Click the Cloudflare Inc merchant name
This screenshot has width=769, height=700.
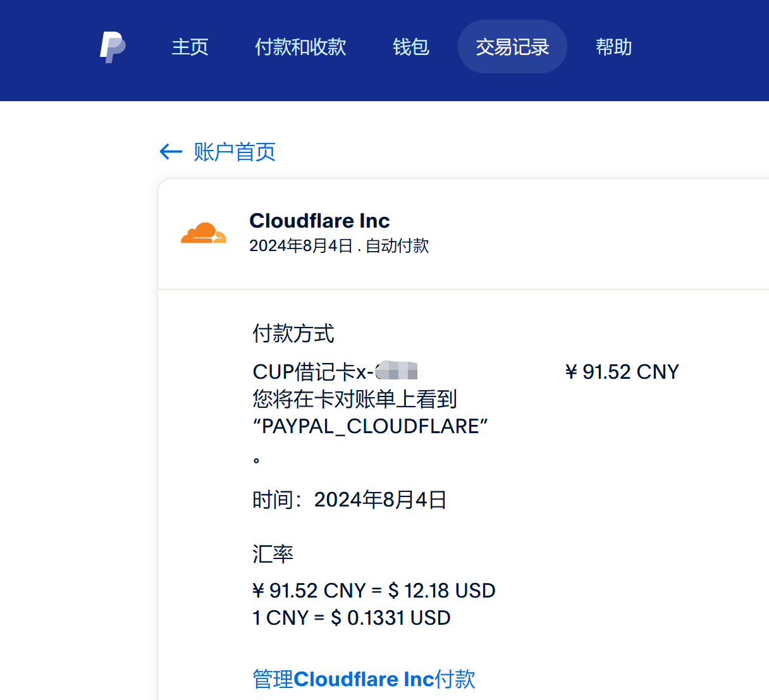click(320, 221)
